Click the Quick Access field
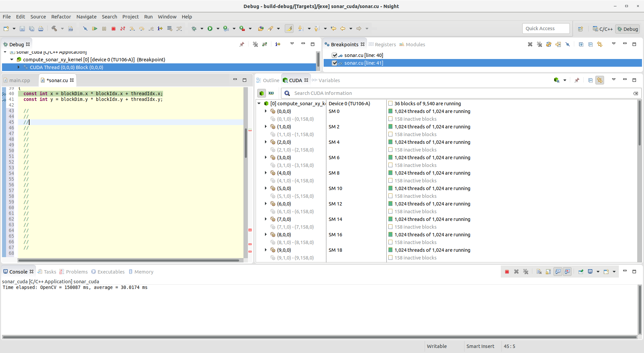 (x=546, y=28)
